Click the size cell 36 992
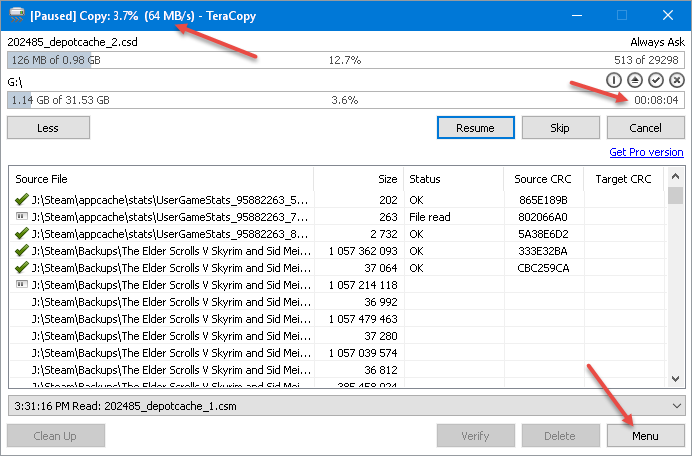Viewport: 692px width, 456px height. tap(381, 302)
